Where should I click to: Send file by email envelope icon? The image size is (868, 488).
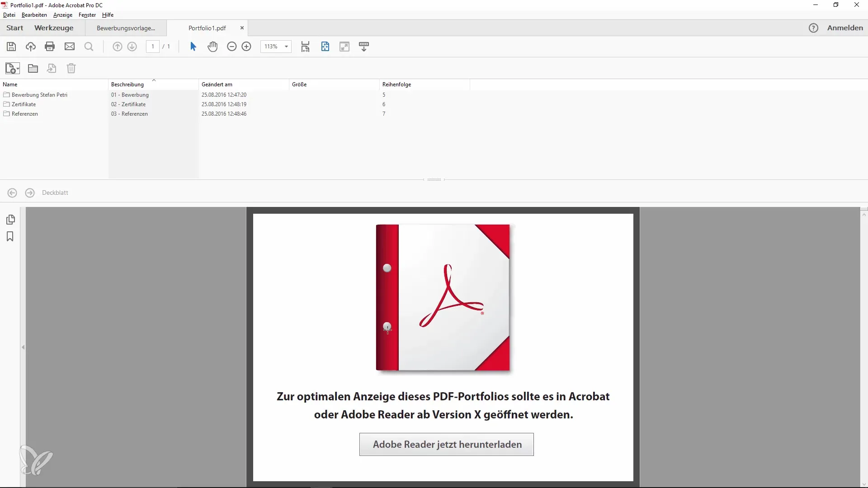tap(70, 47)
